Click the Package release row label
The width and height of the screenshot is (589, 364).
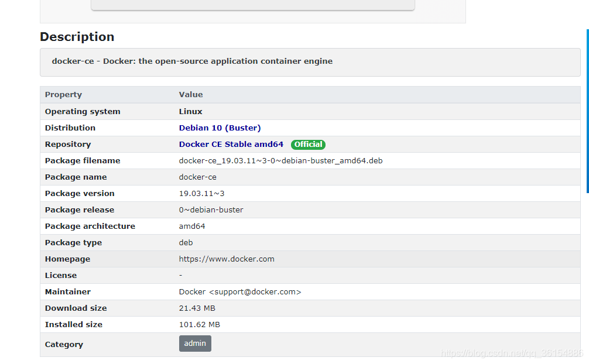pyautogui.click(x=80, y=210)
